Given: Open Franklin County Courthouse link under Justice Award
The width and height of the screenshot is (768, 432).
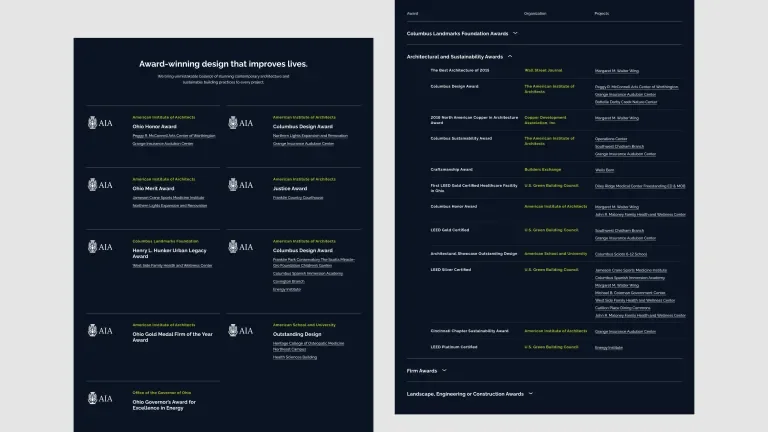Looking at the screenshot, I should 298,198.
